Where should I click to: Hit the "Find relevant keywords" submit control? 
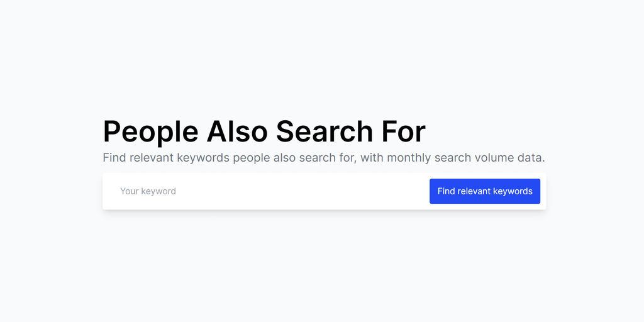pos(484,191)
